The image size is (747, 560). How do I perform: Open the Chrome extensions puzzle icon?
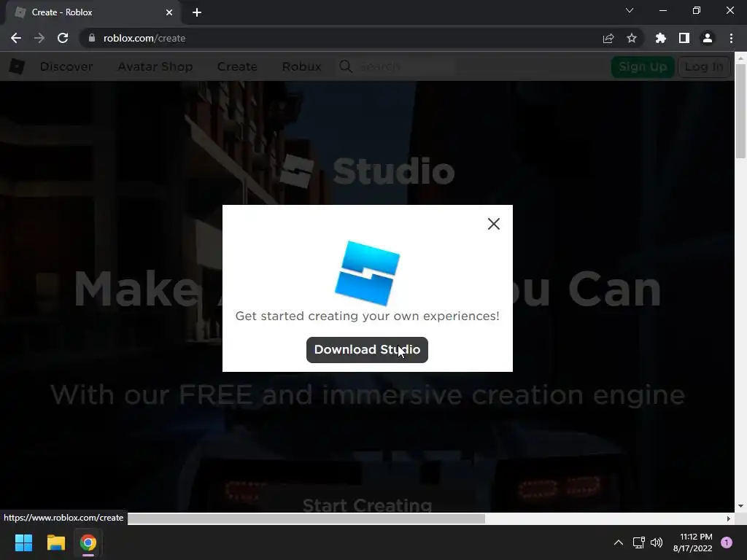click(x=661, y=38)
